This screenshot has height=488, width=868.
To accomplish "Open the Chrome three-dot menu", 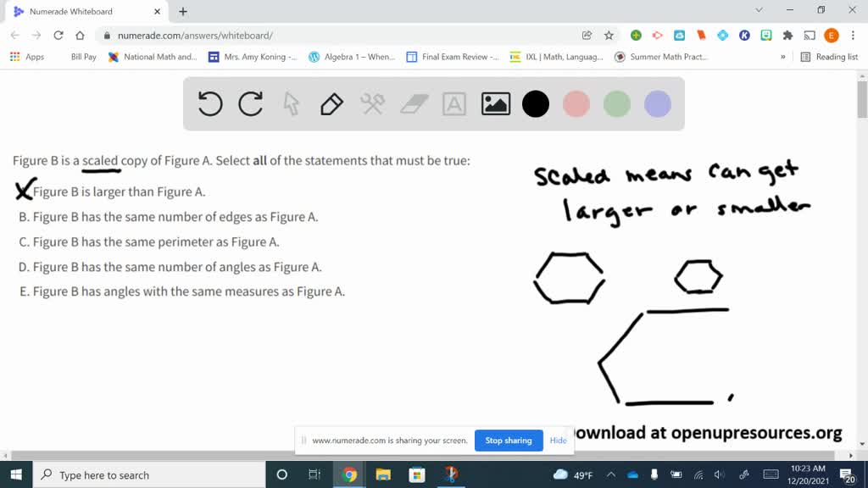I will [853, 36].
